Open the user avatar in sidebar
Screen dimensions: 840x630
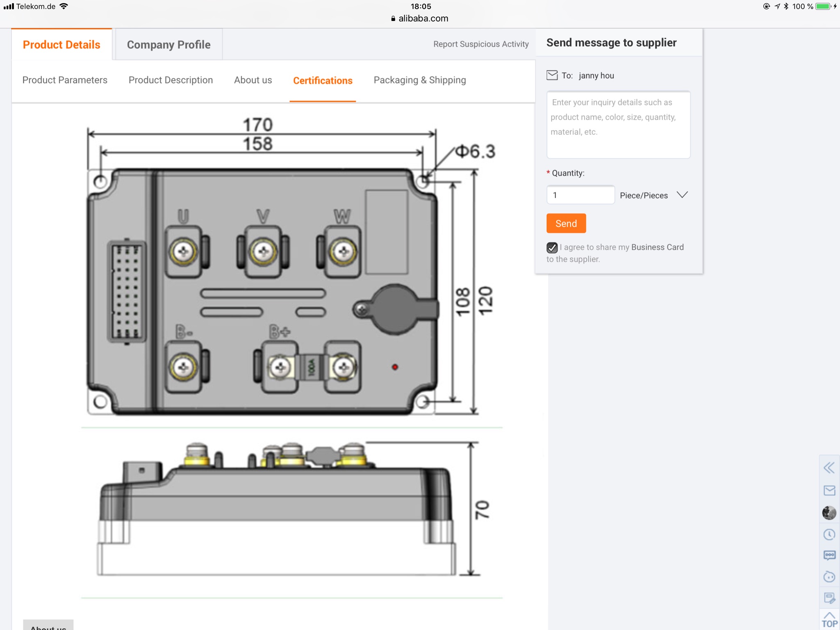pos(829,513)
